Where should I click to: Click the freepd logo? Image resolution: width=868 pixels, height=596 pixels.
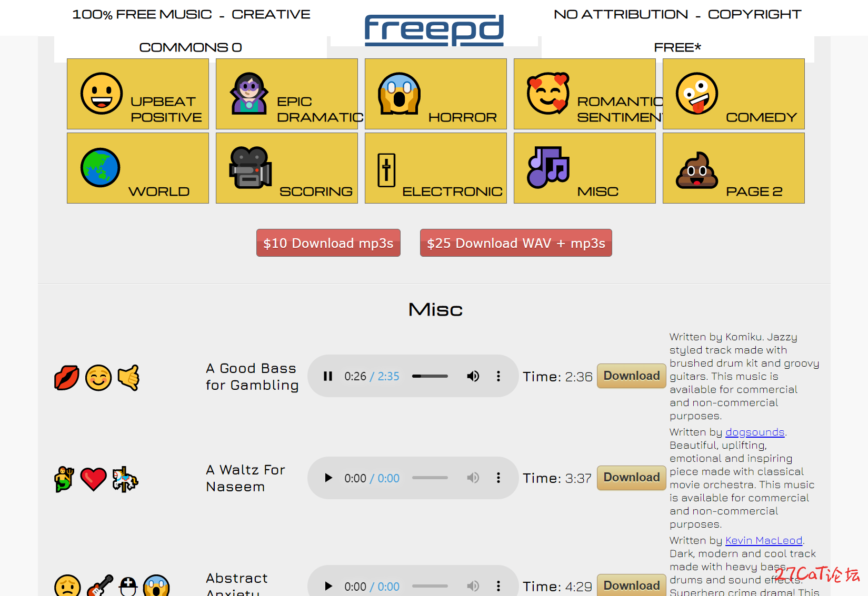point(434,30)
